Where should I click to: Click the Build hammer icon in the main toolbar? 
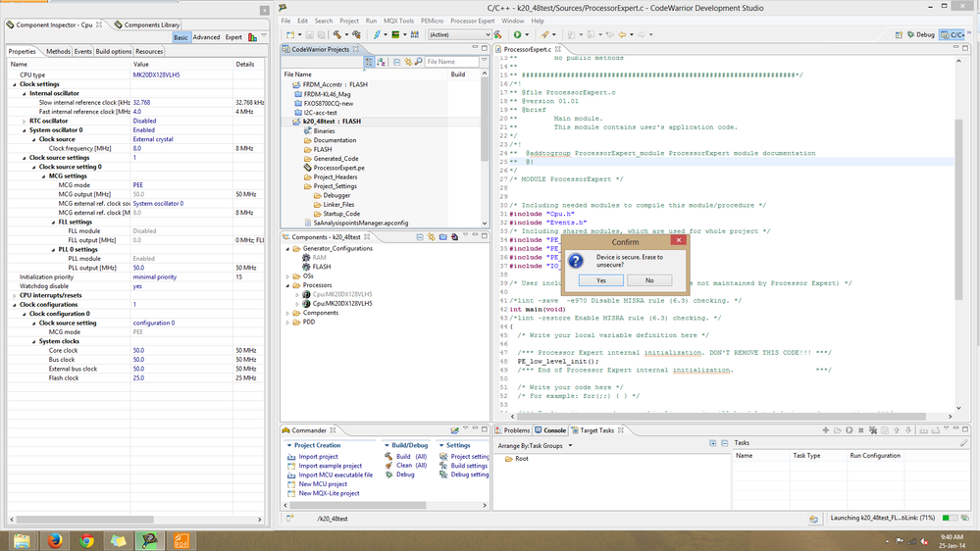point(336,35)
